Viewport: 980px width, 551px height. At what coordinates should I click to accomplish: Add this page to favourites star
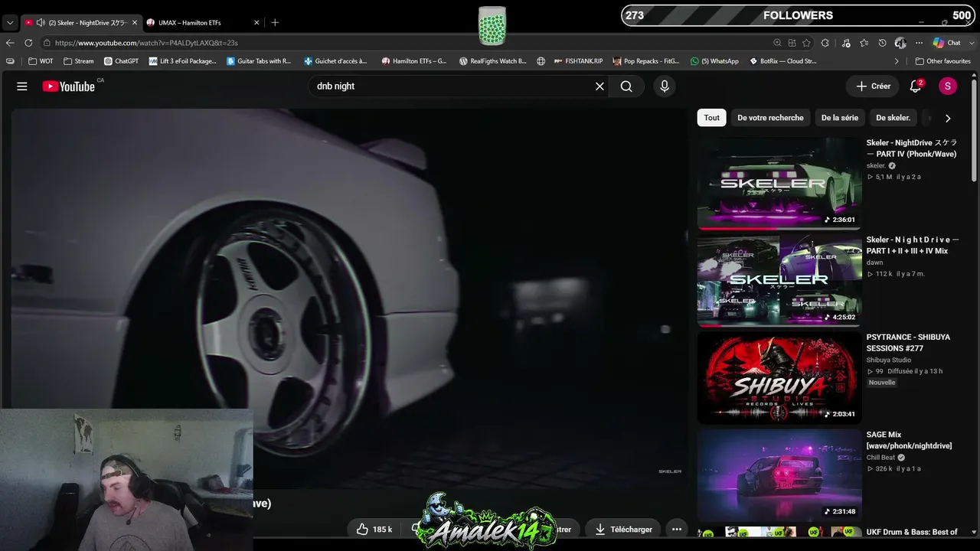click(x=806, y=43)
